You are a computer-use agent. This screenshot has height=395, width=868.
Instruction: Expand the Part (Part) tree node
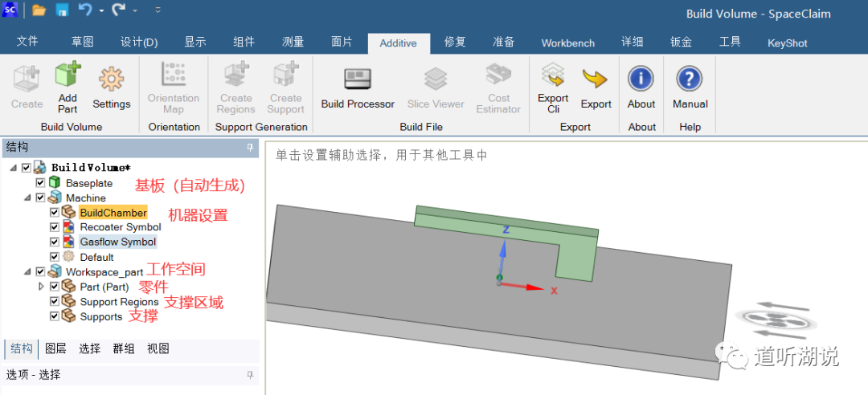point(41,287)
